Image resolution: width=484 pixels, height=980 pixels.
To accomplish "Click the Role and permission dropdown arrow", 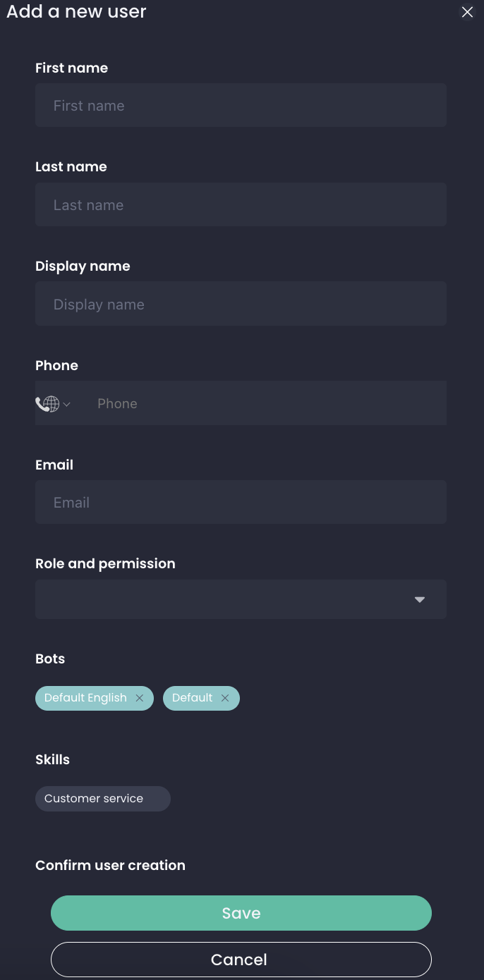I will tap(420, 599).
